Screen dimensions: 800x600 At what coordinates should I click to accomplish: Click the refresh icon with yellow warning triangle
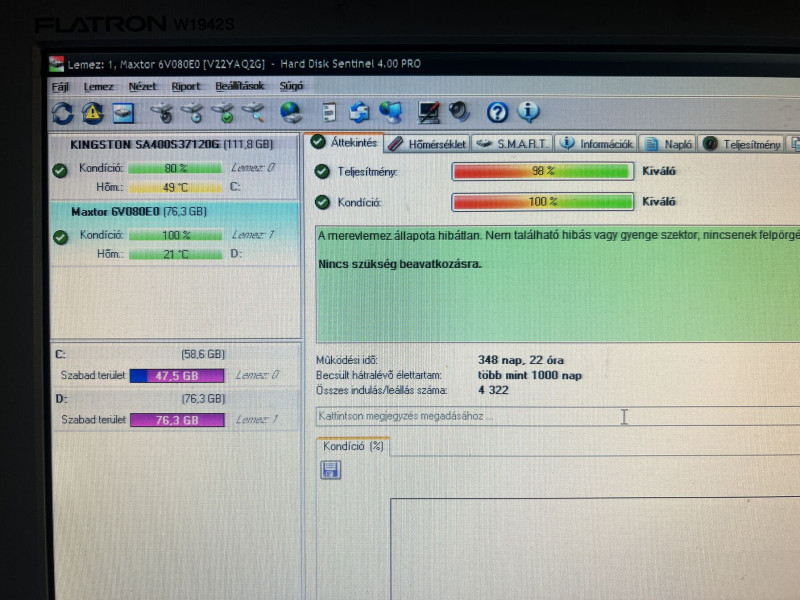(x=92, y=113)
